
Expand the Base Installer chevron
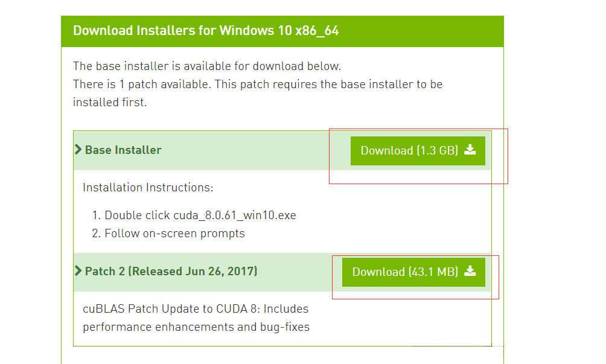[78, 150]
